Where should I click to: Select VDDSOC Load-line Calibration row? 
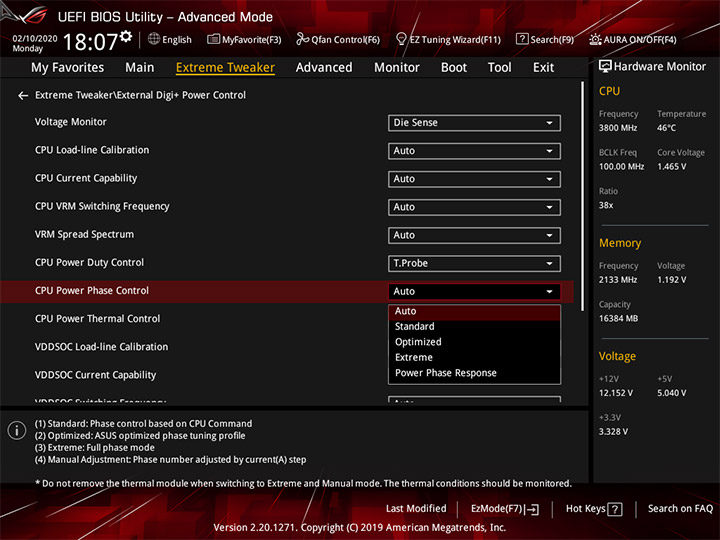click(101, 347)
